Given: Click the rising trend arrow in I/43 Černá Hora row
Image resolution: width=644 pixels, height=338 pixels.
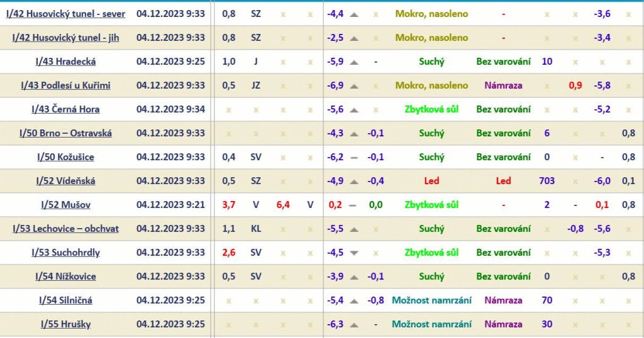Looking at the screenshot, I should tap(354, 109).
